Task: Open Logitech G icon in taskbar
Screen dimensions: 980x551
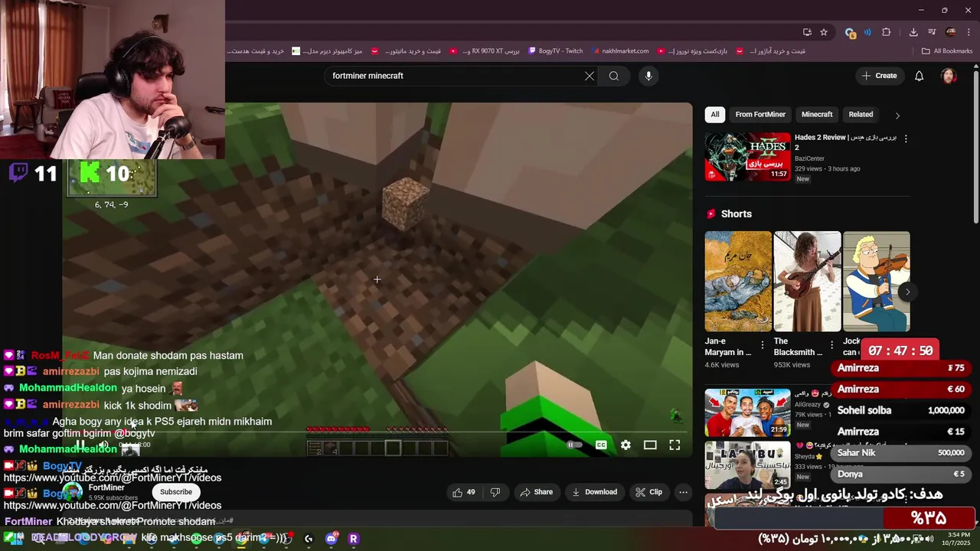Action: click(x=309, y=539)
